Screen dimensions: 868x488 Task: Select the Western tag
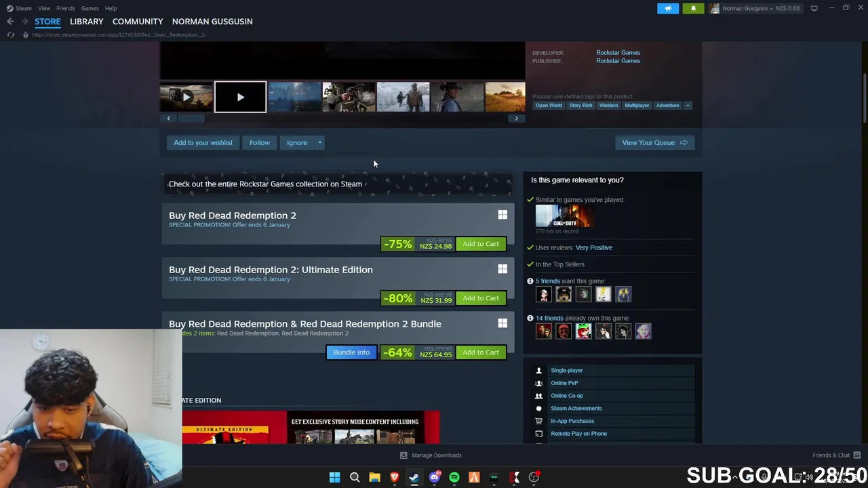pos(608,105)
